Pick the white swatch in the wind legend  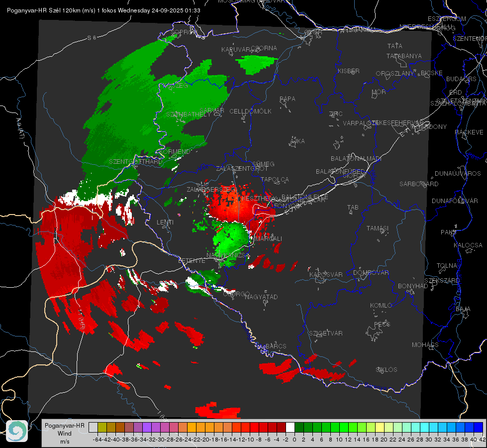coord(290,428)
